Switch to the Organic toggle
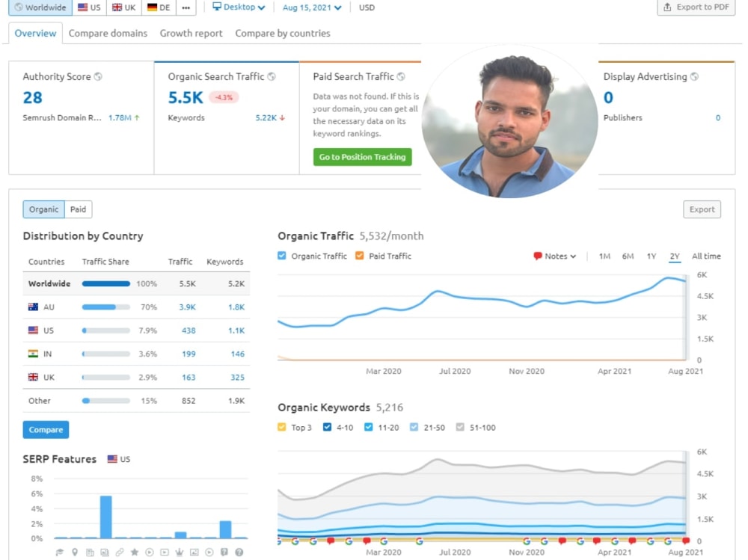Screen dimensions: 748x560 pos(44,209)
